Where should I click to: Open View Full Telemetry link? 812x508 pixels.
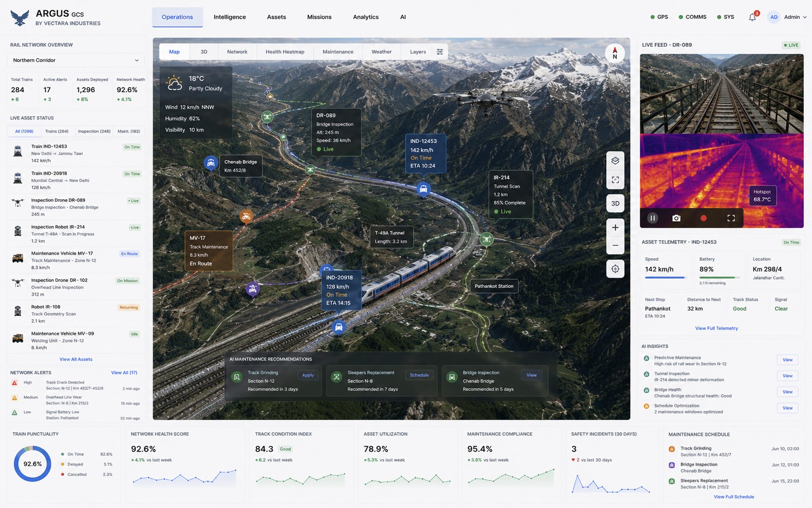(716, 328)
